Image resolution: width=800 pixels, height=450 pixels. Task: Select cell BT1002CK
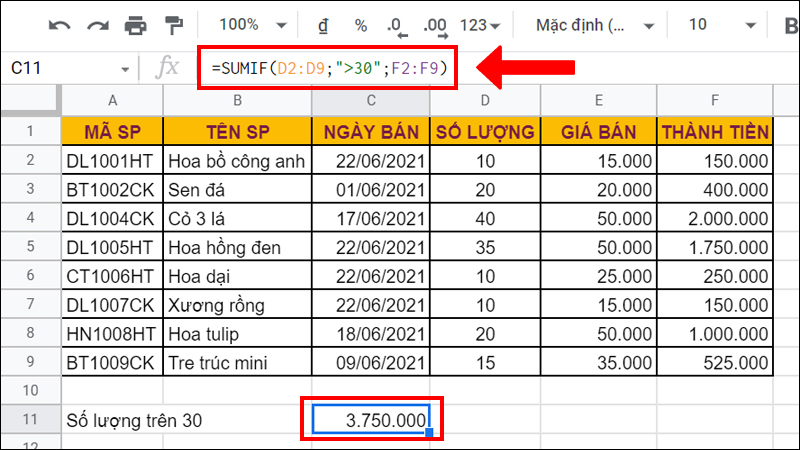[113, 189]
